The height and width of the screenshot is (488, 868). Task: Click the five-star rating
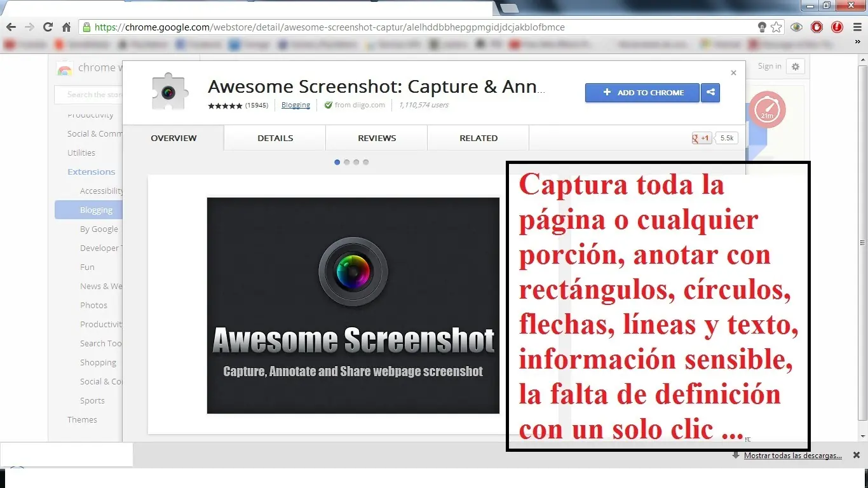pyautogui.click(x=225, y=105)
